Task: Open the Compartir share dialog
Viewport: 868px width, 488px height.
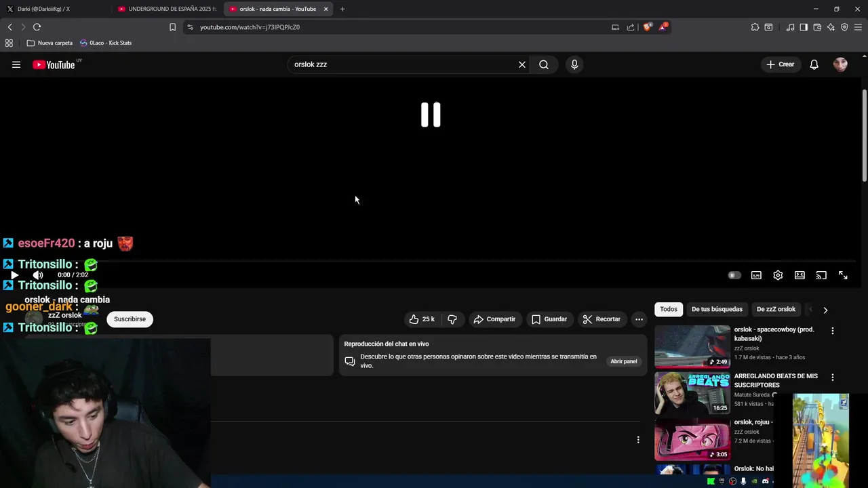Action: [494, 319]
